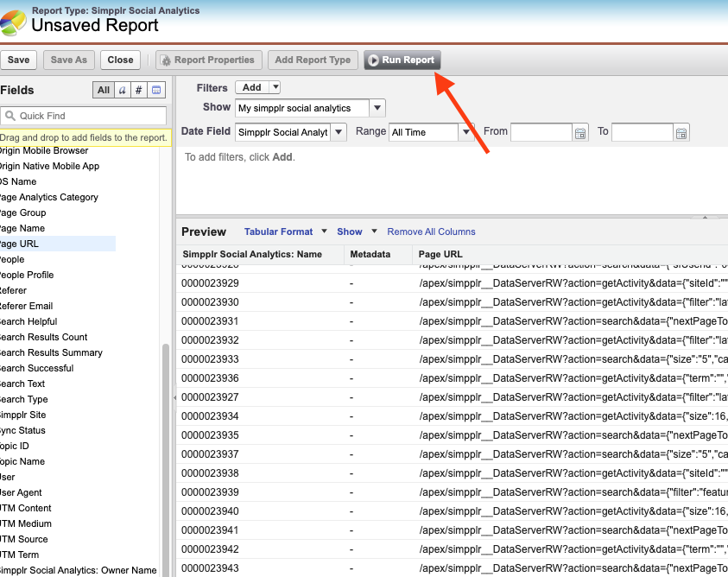Select the Search Results Summary field
The image size is (728, 577).
(x=51, y=352)
